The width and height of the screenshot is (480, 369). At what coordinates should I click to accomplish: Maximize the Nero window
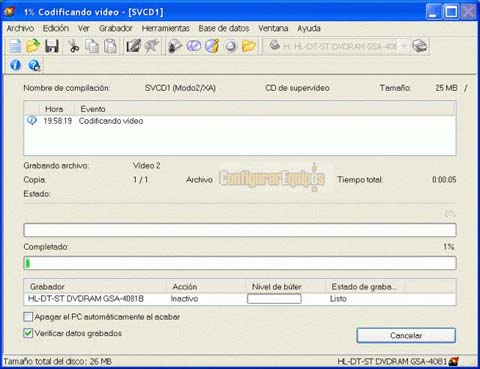[451, 12]
